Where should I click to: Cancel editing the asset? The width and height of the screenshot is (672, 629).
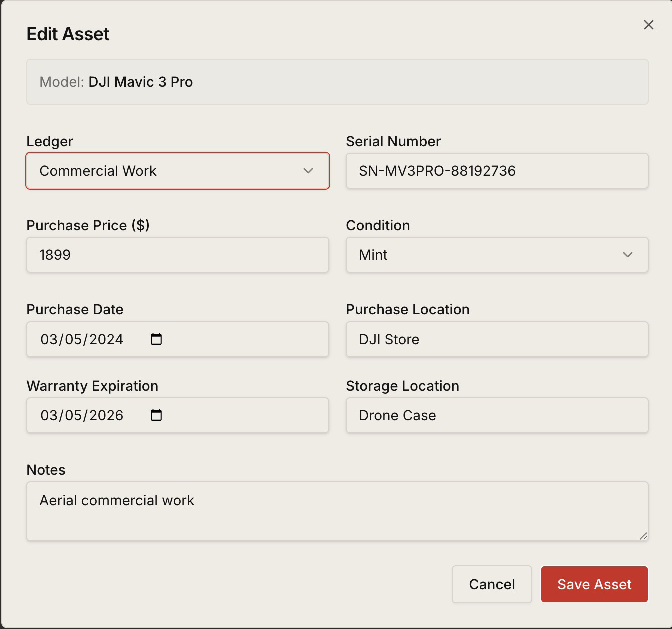click(492, 584)
